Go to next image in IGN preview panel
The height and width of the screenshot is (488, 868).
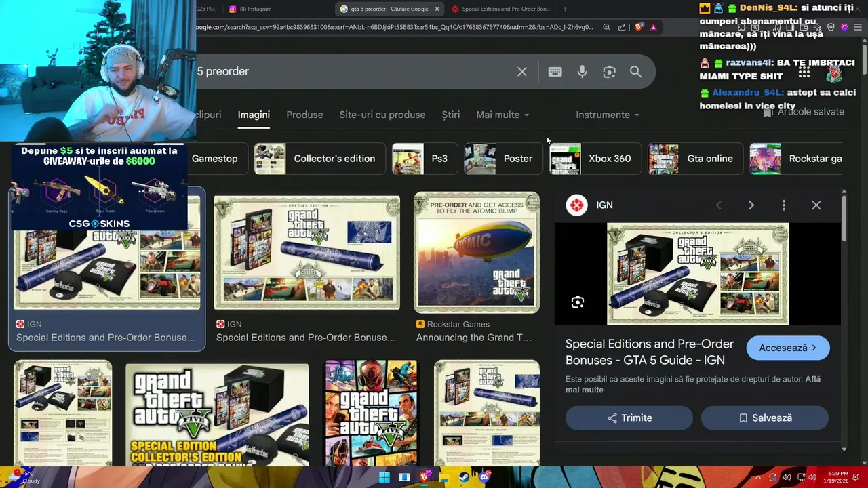[x=751, y=205]
